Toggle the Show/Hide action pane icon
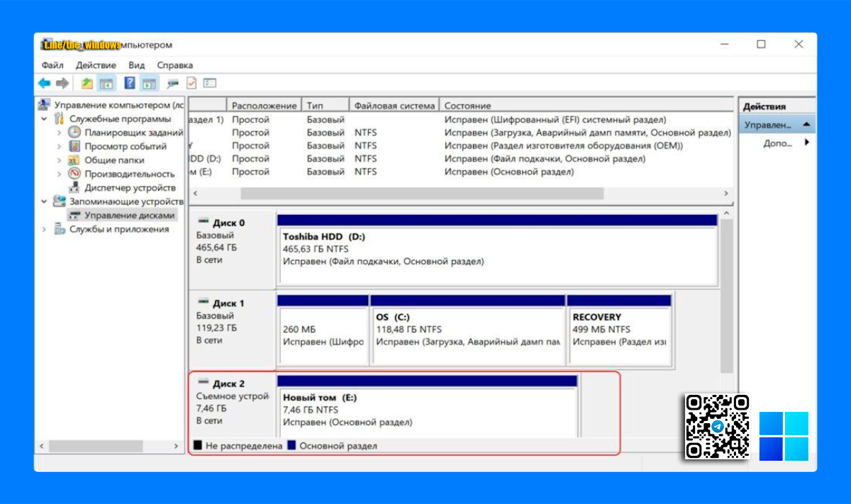This screenshot has height=504, width=851. tap(148, 83)
